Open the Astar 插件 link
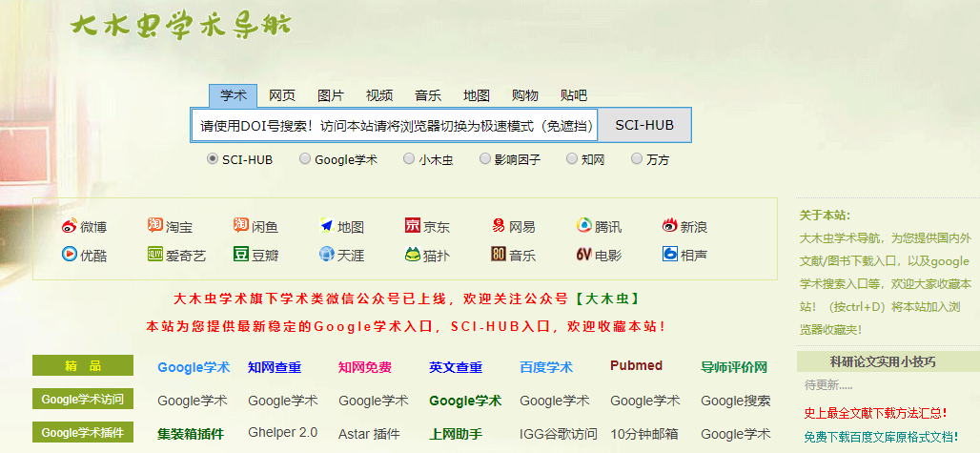Screen dimensions: 980x453 pos(369,434)
